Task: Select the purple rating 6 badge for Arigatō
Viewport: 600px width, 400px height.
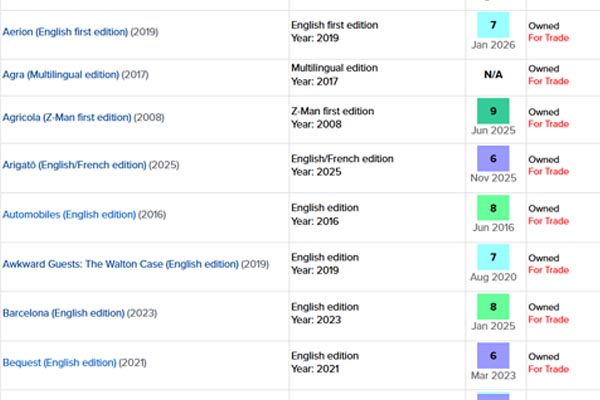Action: click(494, 158)
